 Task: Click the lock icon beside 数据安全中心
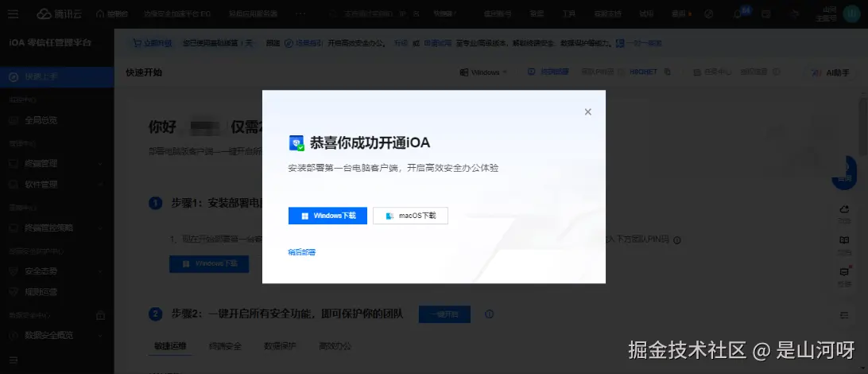tap(101, 315)
